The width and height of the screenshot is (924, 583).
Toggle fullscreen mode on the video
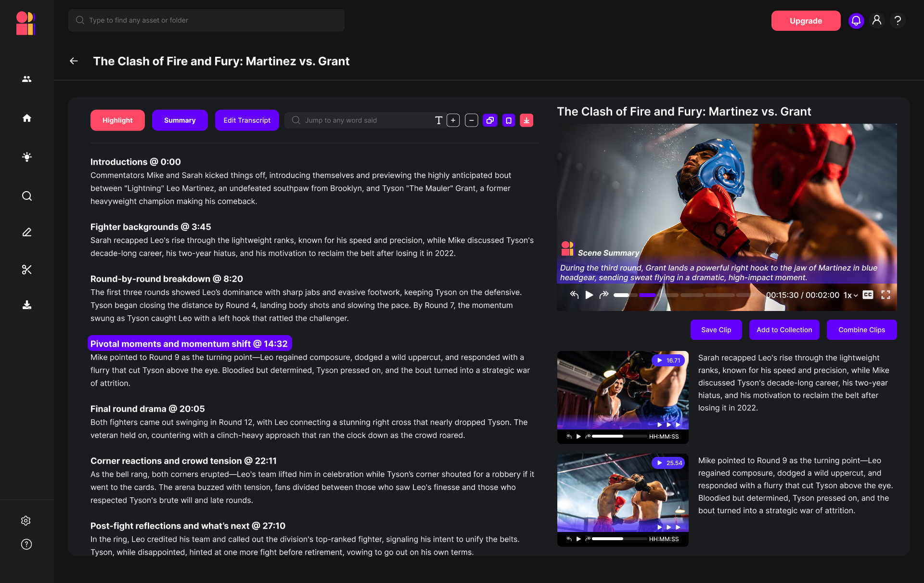coord(886,295)
